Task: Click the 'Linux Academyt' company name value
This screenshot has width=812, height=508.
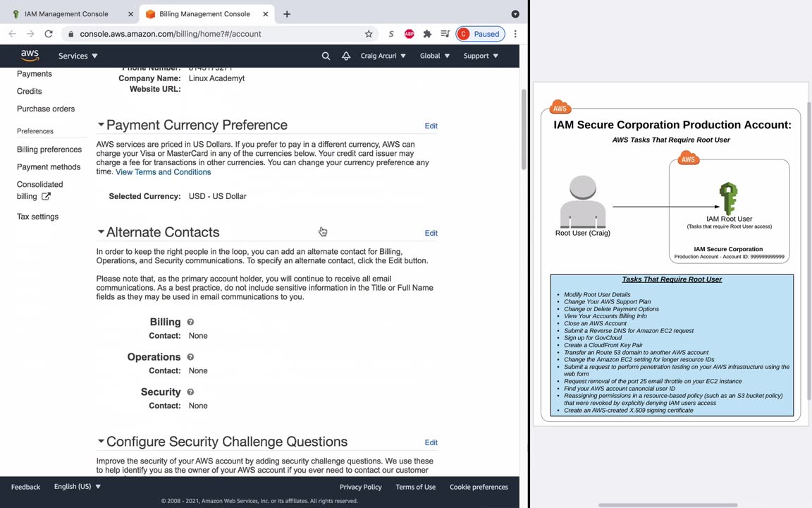Action: [216, 78]
